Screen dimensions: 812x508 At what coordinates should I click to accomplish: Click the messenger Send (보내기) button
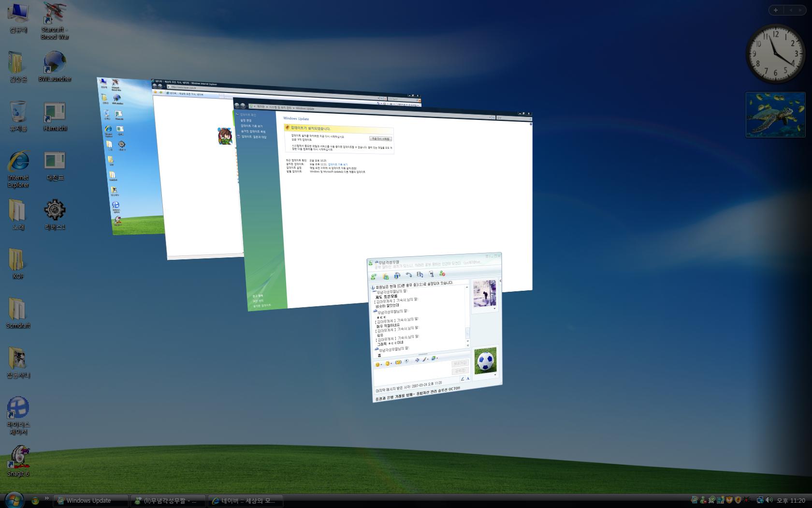[x=460, y=363]
